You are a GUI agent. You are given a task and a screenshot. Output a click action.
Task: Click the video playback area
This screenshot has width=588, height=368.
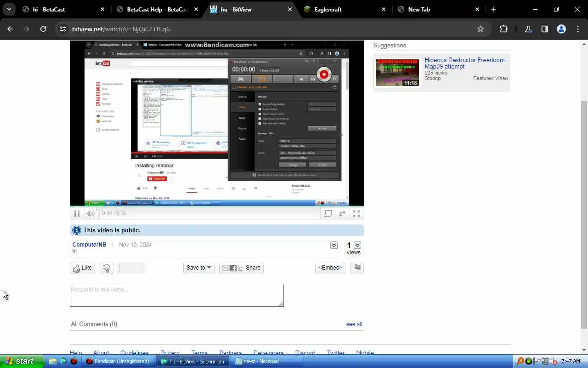[x=217, y=123]
